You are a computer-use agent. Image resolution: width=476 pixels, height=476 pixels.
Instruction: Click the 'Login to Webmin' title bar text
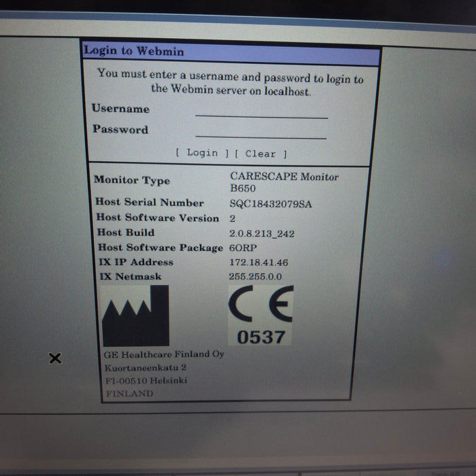[134, 51]
